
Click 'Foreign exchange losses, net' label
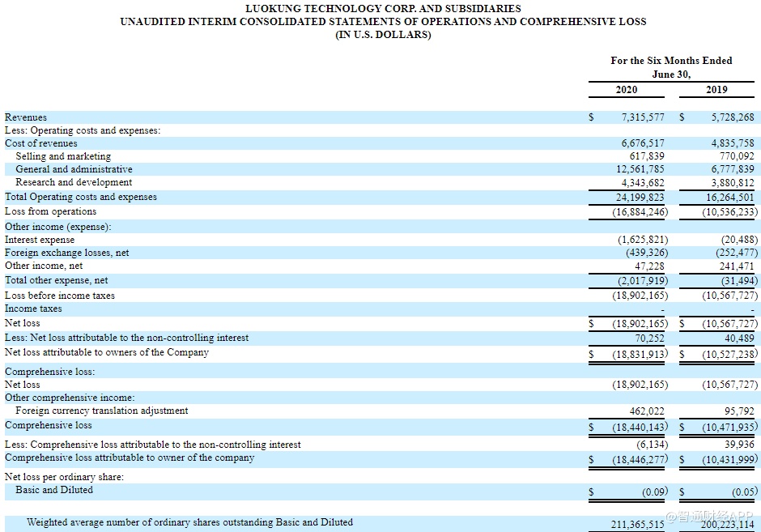coord(67,253)
